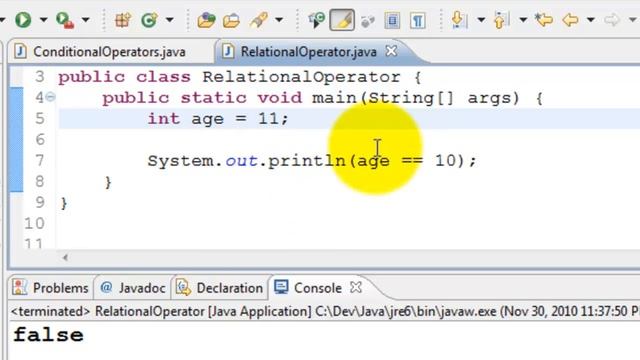The width and height of the screenshot is (640, 360).
Task: Click the '10' literal on line 7
Action: point(445,160)
